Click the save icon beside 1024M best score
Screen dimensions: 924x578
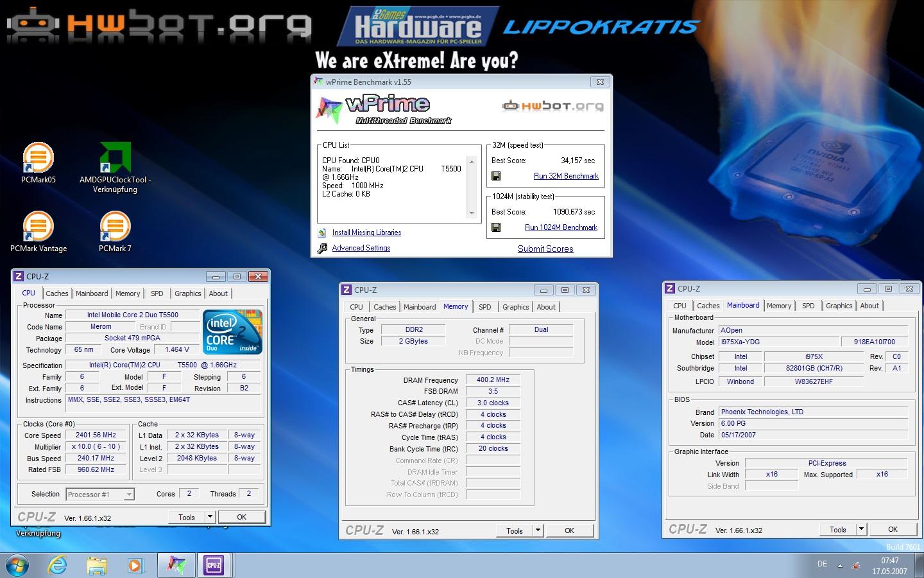pos(496,227)
